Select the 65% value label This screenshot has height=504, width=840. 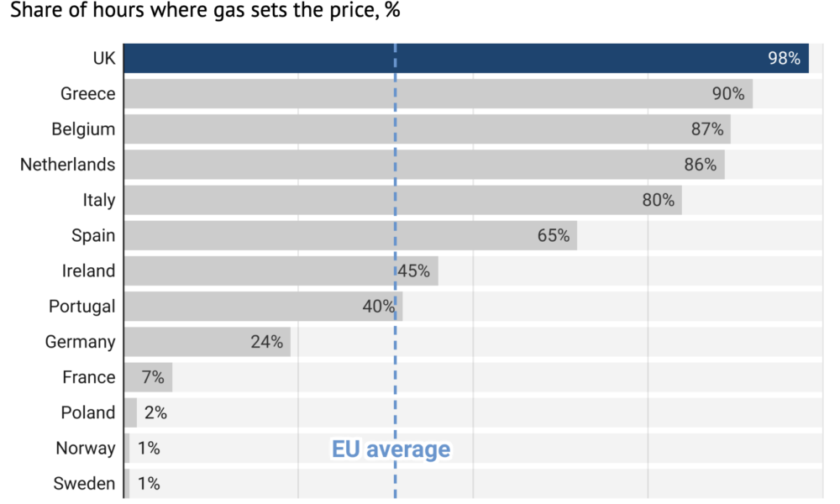click(x=554, y=236)
